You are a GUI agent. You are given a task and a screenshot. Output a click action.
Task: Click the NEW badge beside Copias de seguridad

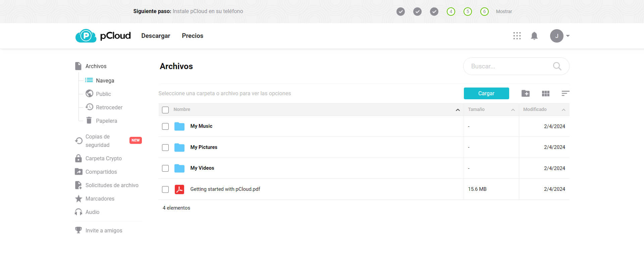click(136, 141)
